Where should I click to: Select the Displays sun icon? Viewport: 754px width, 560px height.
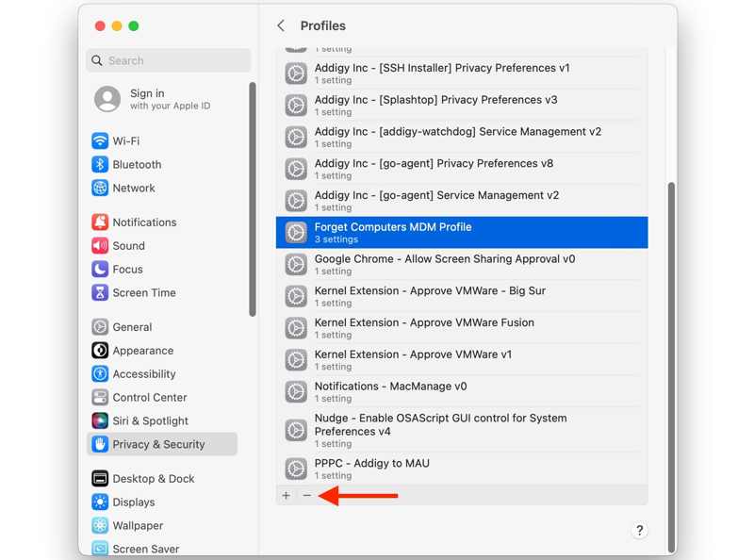[x=100, y=502]
